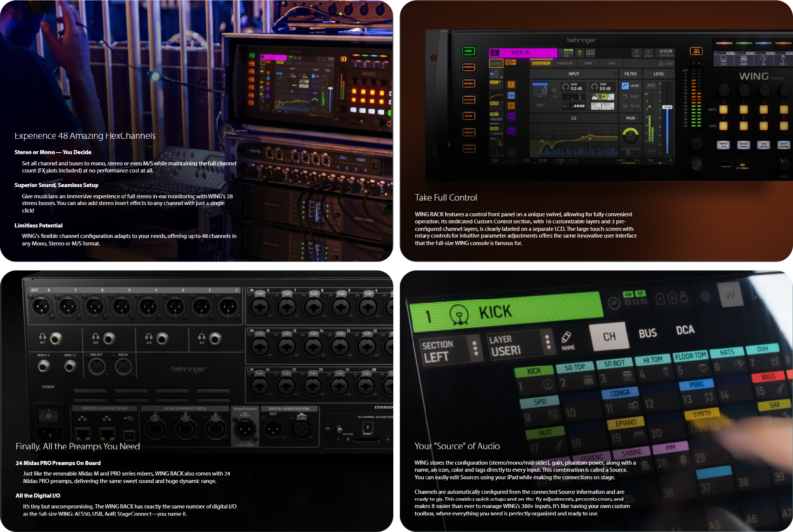This screenshot has height=532, width=793.
Task: Select the DCA MUTE layer button
Action: click(763, 145)
